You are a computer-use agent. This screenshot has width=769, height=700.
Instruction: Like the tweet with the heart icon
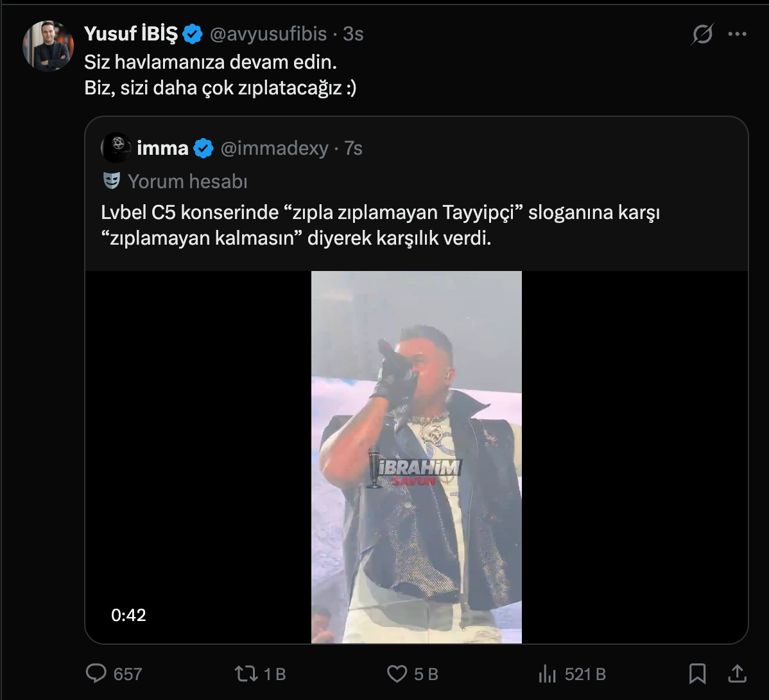(397, 673)
